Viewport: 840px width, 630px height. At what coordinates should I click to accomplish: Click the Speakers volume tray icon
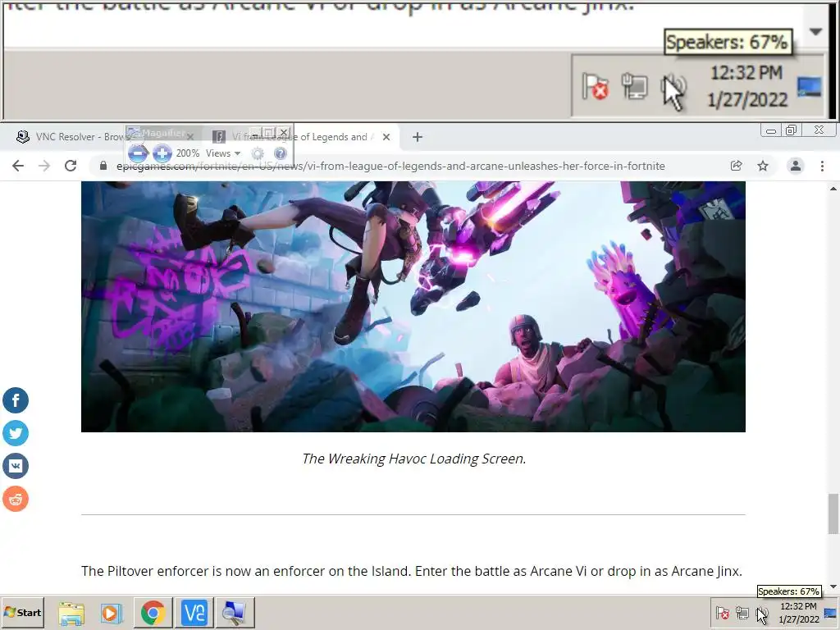762,613
